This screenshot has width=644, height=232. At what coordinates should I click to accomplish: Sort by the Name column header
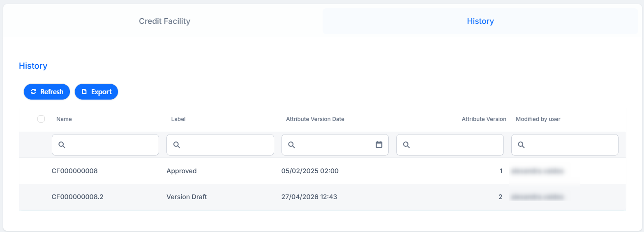click(64, 119)
